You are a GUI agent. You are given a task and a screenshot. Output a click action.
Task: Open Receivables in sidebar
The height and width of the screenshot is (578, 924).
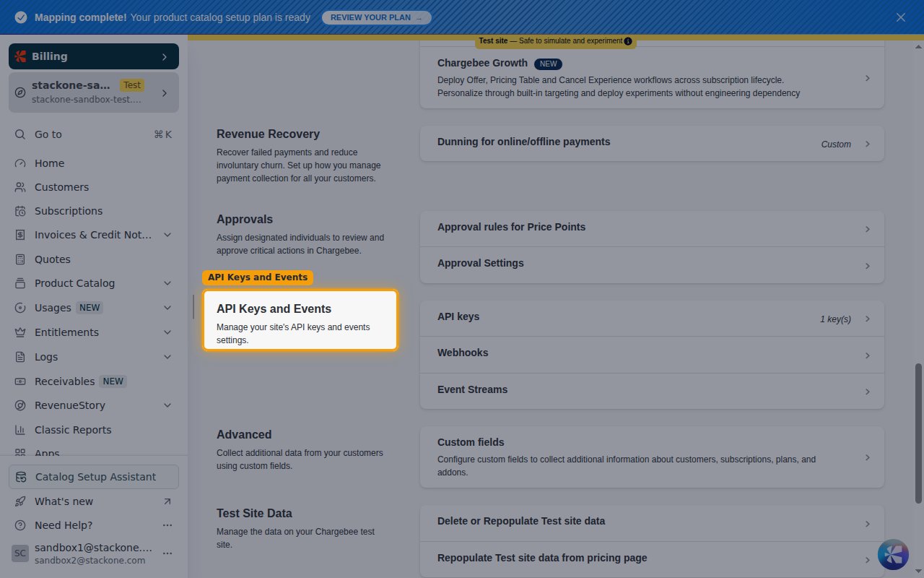pyautogui.click(x=94, y=381)
